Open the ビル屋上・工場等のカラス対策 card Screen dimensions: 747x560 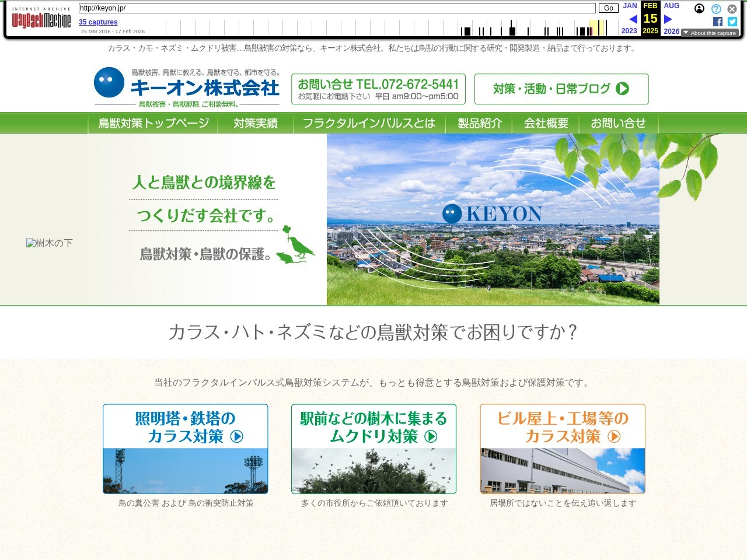(563, 449)
